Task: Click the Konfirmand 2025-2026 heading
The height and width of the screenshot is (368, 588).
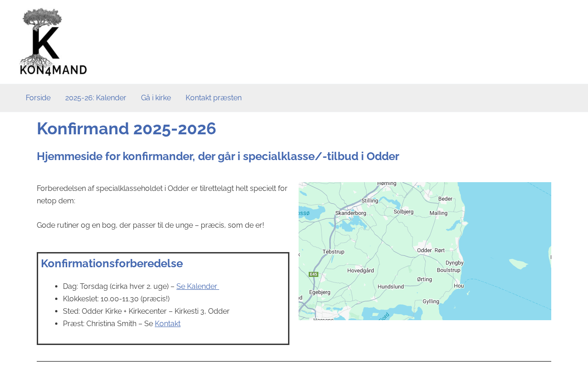Action: [x=126, y=128]
